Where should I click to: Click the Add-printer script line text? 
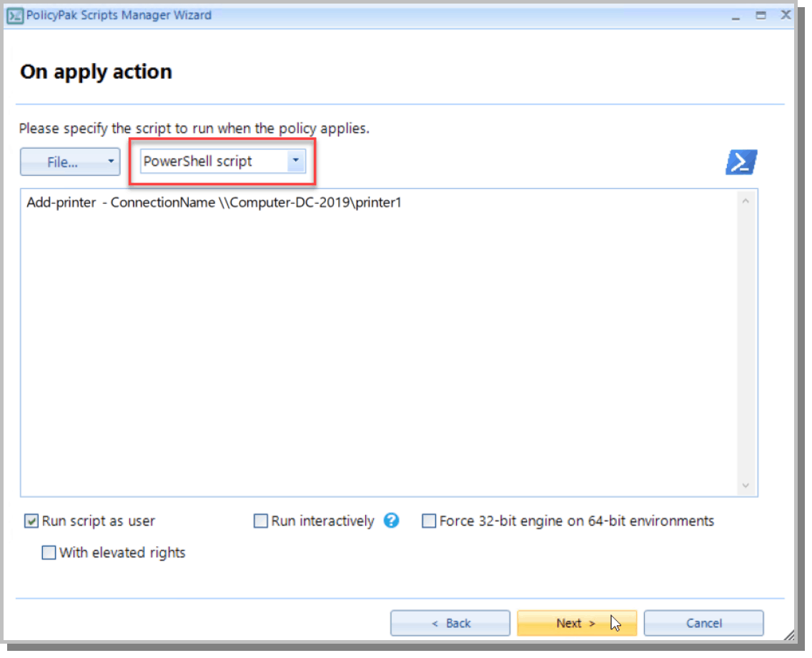(x=214, y=202)
